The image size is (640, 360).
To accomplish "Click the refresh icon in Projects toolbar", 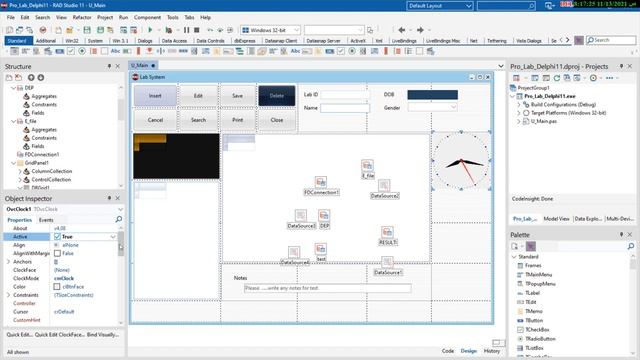I will click(x=557, y=78).
